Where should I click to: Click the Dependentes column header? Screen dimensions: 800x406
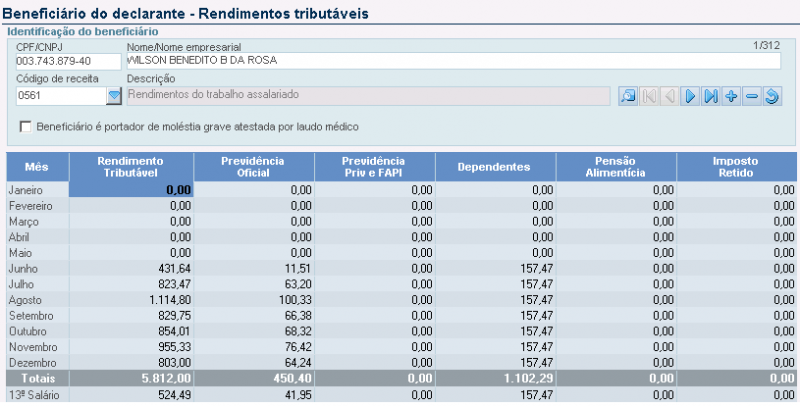(x=495, y=167)
